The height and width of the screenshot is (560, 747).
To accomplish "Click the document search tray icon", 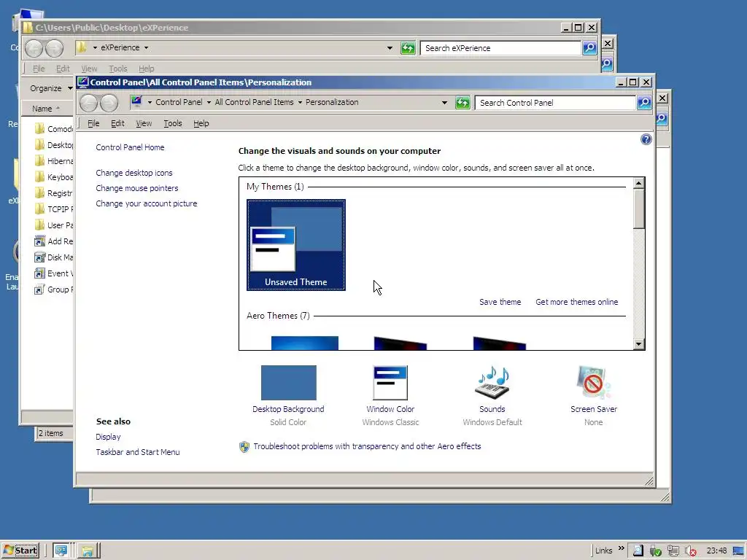I will 638,551.
